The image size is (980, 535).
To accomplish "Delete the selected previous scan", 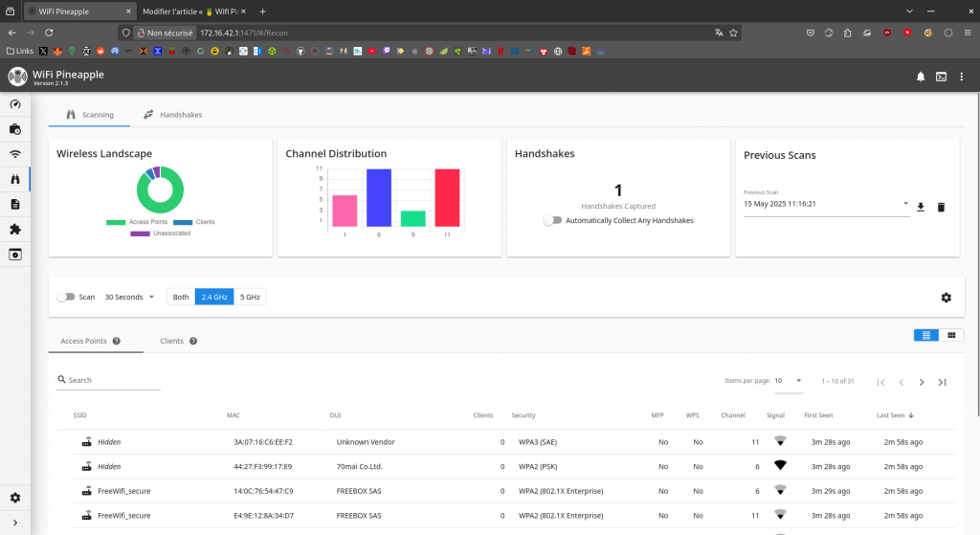I will [x=942, y=207].
